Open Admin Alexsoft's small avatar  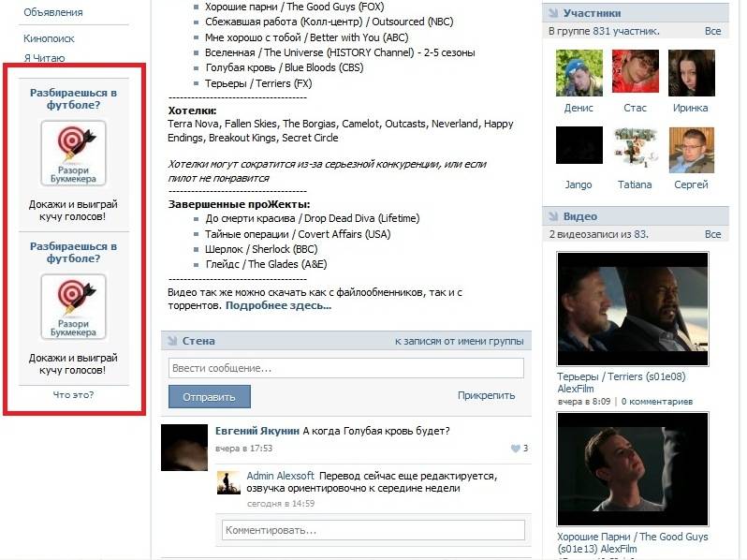click(228, 482)
